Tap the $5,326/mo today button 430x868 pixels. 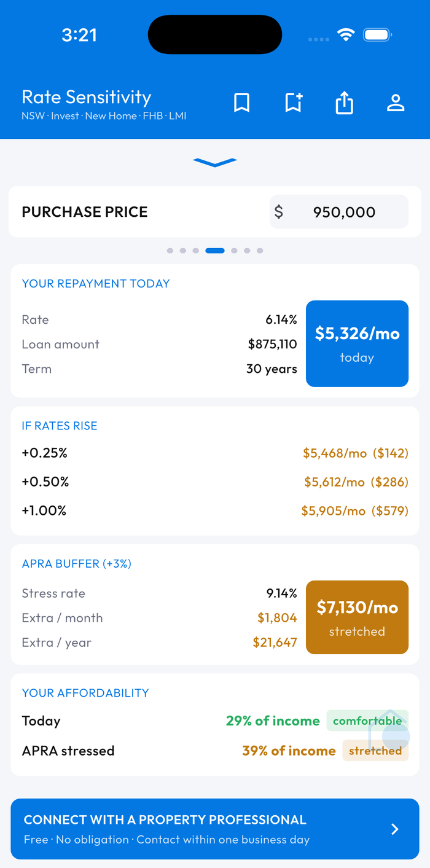click(357, 343)
